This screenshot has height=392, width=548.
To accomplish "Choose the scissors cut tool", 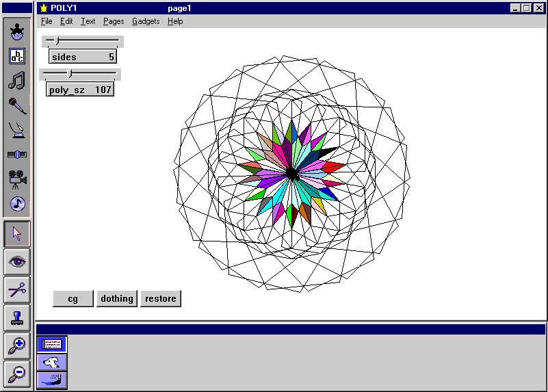I will [x=17, y=289].
